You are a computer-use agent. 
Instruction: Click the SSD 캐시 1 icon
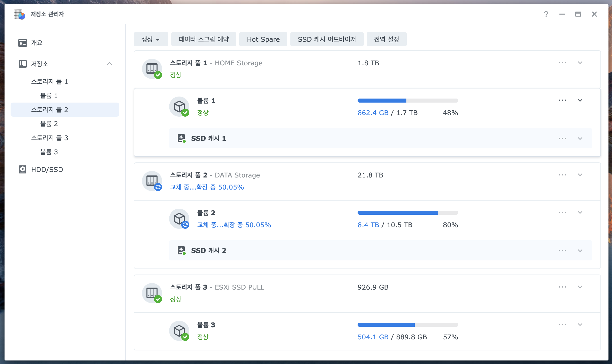181,138
